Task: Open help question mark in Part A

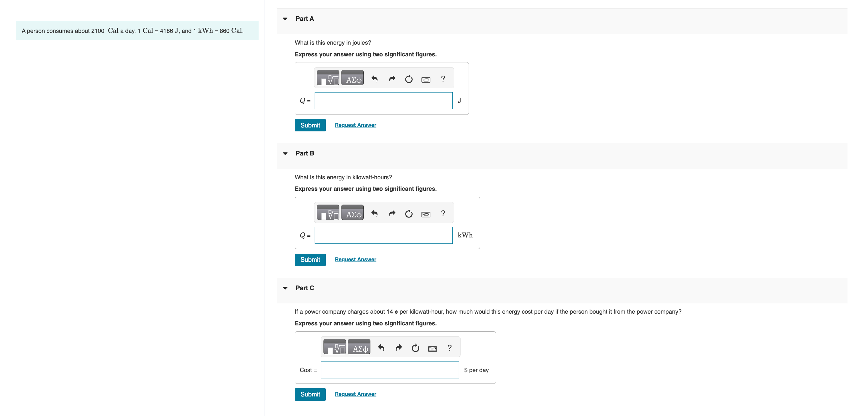Action: (443, 79)
